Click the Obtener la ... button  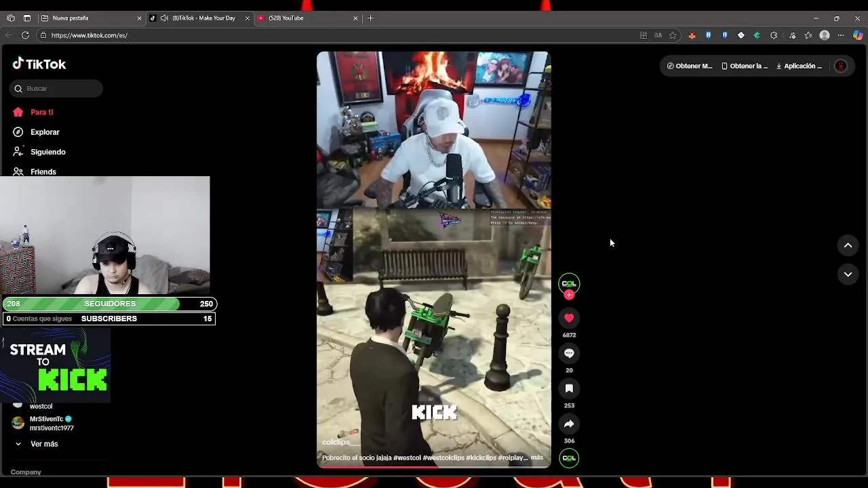pyautogui.click(x=745, y=66)
